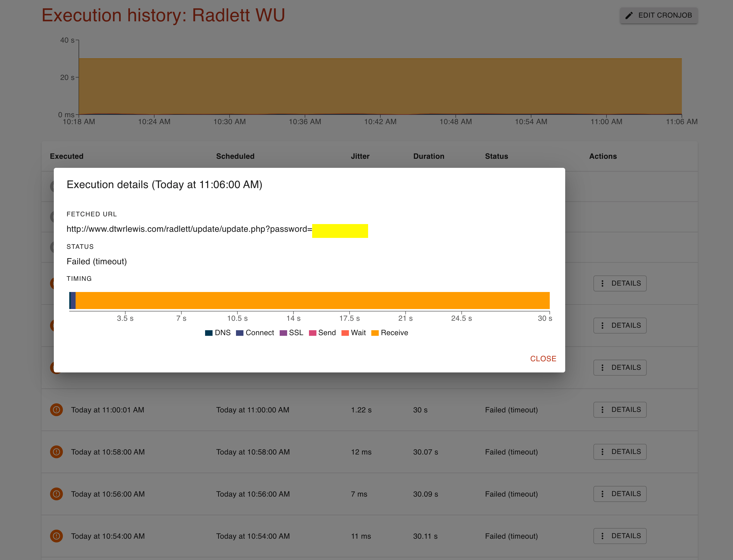The width and height of the screenshot is (733, 560).
Task: Toggle the Connect legend entry
Action: pyautogui.click(x=255, y=333)
